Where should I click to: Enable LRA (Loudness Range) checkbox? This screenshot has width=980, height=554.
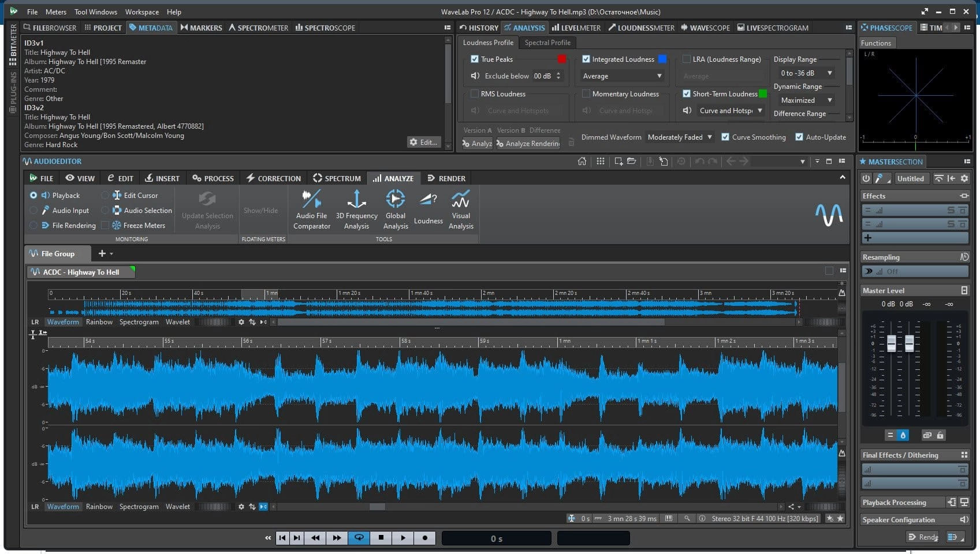tap(686, 59)
